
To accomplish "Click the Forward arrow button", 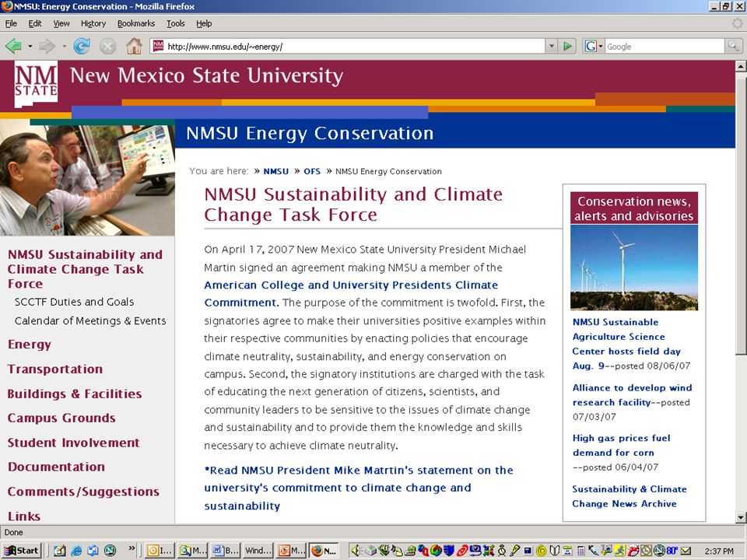I will click(x=47, y=46).
